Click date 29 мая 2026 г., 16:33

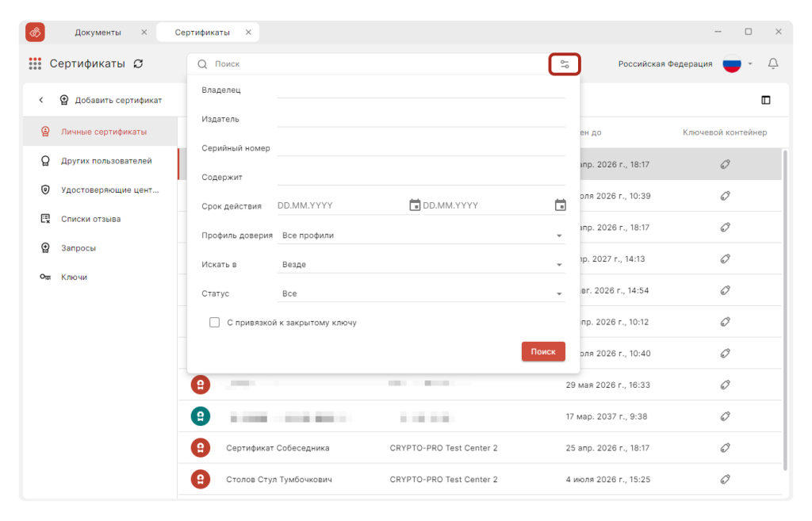pyautogui.click(x=608, y=385)
